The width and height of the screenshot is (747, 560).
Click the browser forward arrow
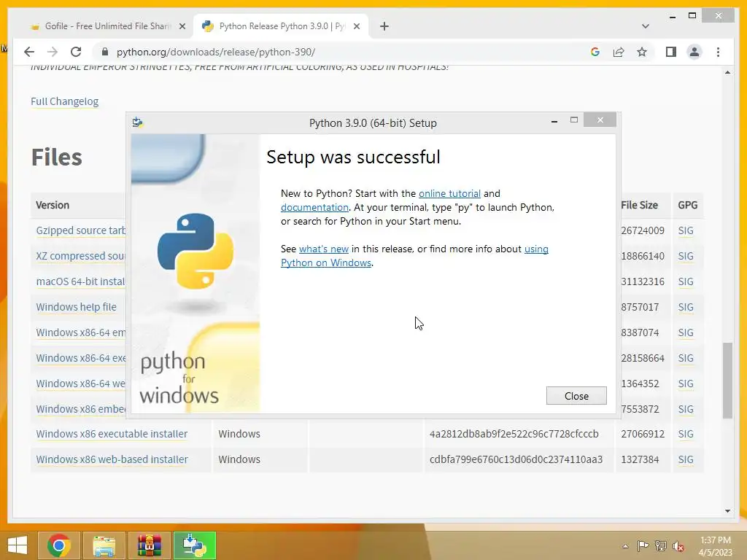[53, 52]
